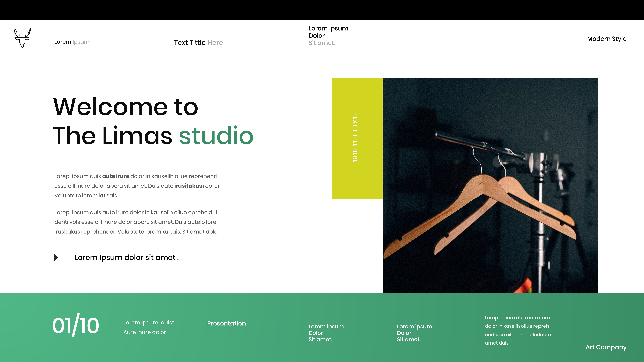Click the Modern Style link

coord(607,39)
